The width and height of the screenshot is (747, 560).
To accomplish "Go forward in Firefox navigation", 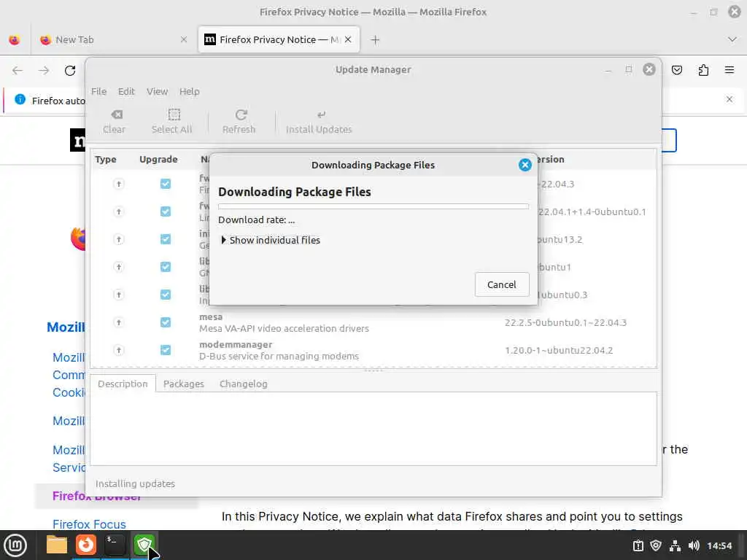I will (44, 71).
